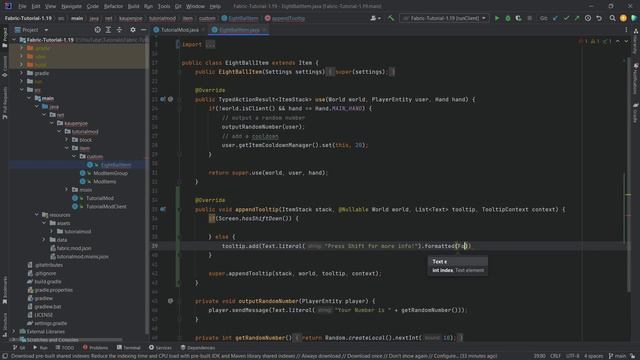Collapse the resources folder node
Screen dimensions: 640x360
pyautogui.click(x=37, y=215)
